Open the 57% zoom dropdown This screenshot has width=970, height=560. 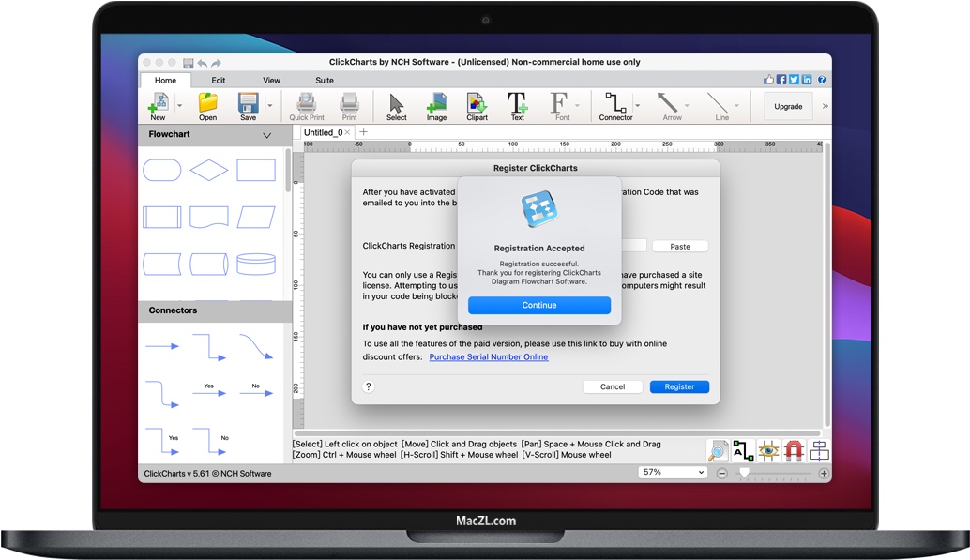coord(673,472)
